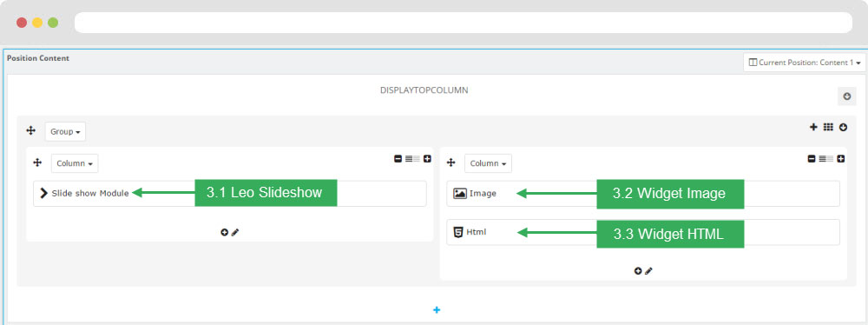Select the Slide show Module widget row
Screen dimensions: 868x325
230,194
